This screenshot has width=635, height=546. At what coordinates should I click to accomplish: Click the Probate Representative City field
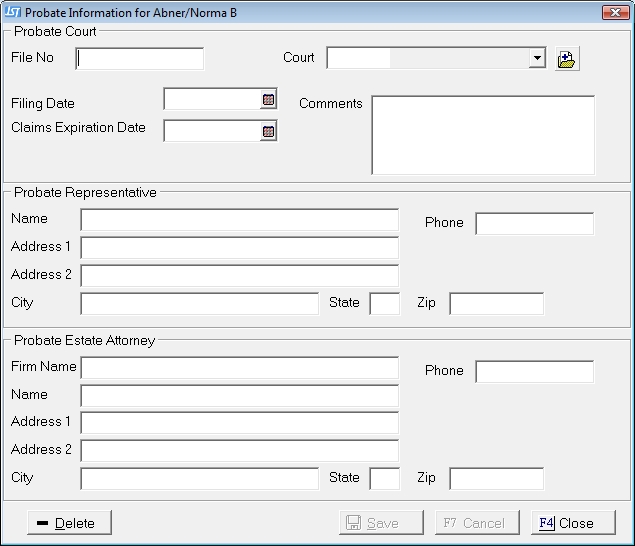tap(199, 304)
